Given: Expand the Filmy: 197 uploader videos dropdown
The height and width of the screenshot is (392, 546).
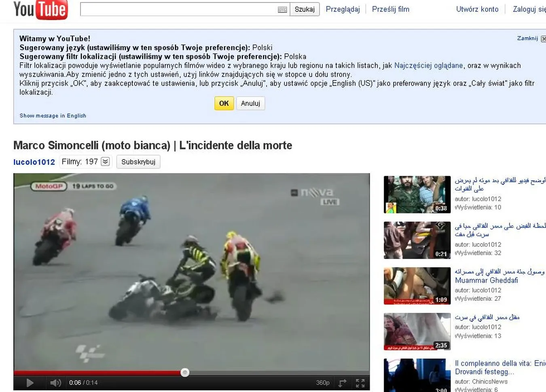Looking at the screenshot, I should tap(105, 162).
